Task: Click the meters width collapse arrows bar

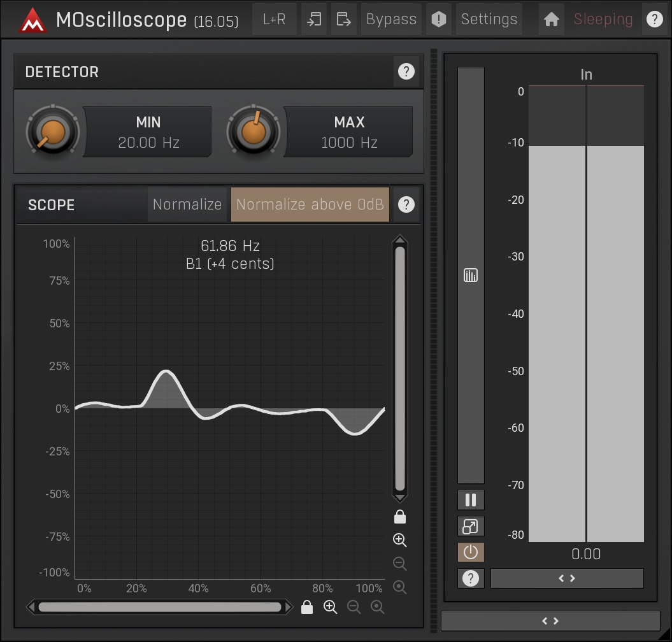Action: click(x=566, y=578)
